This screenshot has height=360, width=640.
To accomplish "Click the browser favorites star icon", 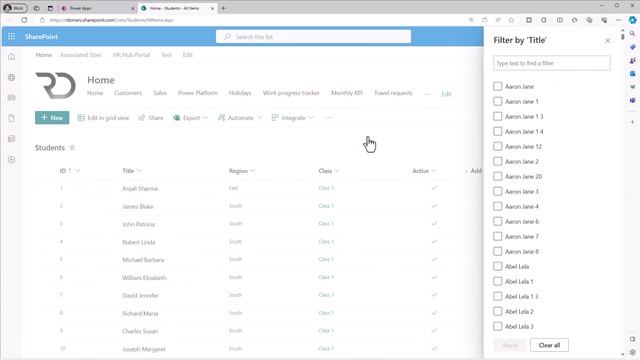I will (511, 20).
